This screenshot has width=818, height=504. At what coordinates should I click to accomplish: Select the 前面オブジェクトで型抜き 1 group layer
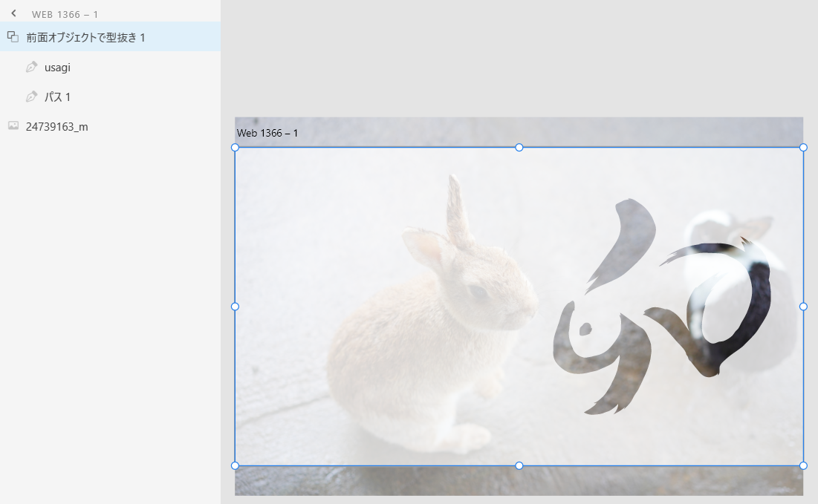coord(85,36)
